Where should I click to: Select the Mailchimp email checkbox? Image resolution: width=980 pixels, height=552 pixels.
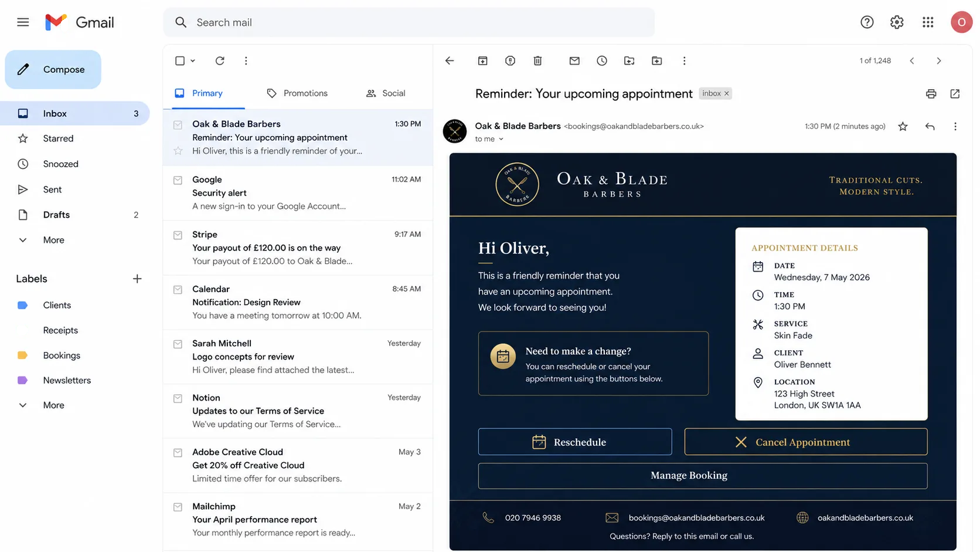point(178,507)
